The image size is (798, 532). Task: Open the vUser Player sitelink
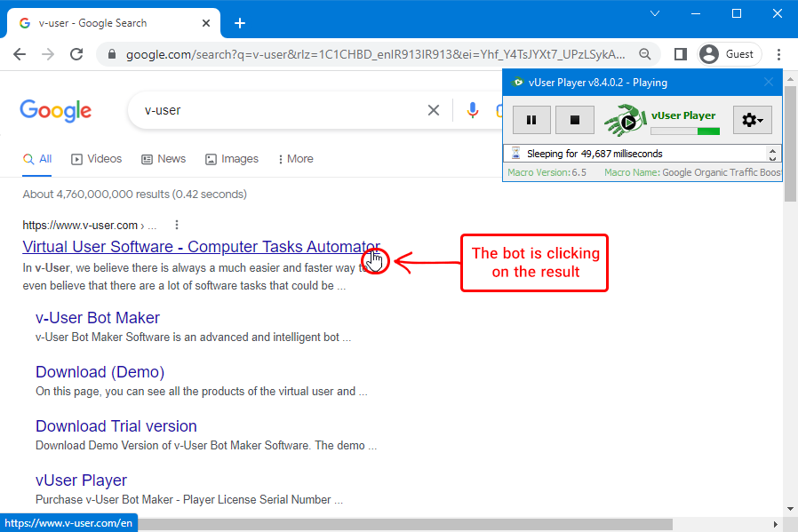click(x=82, y=480)
